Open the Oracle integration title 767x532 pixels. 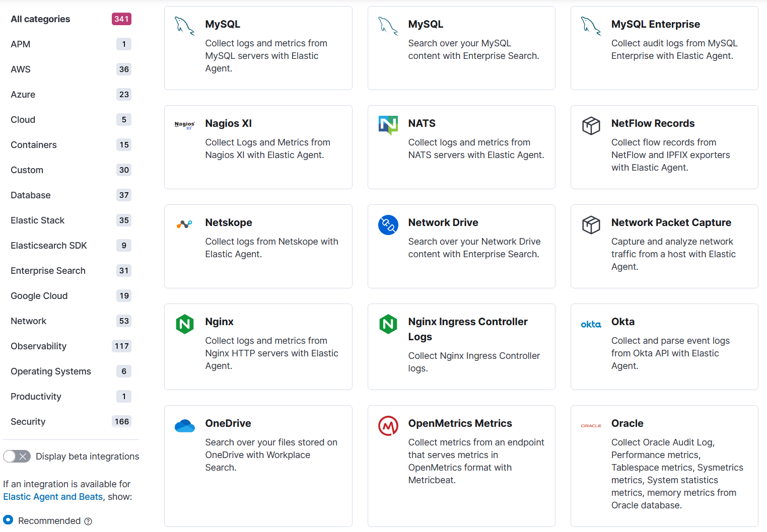627,423
